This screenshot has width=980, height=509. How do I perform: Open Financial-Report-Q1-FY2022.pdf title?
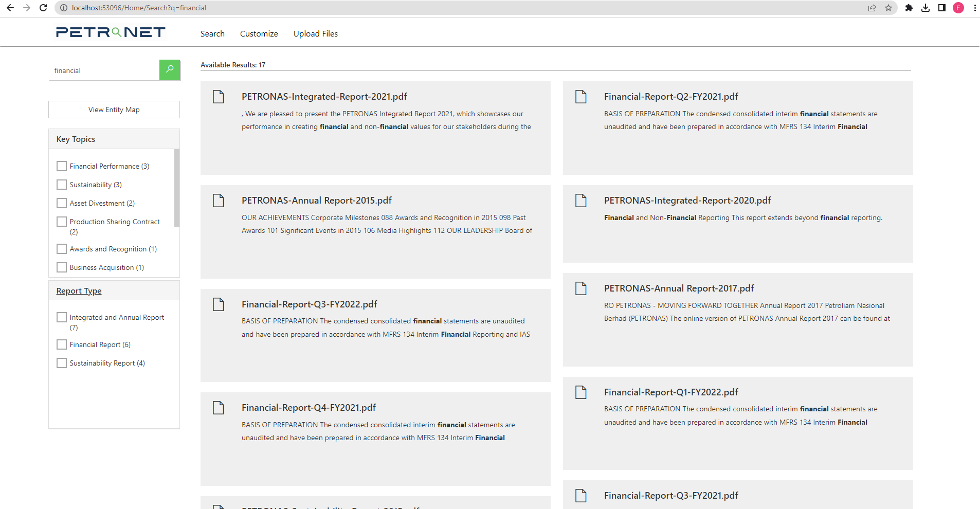point(671,392)
